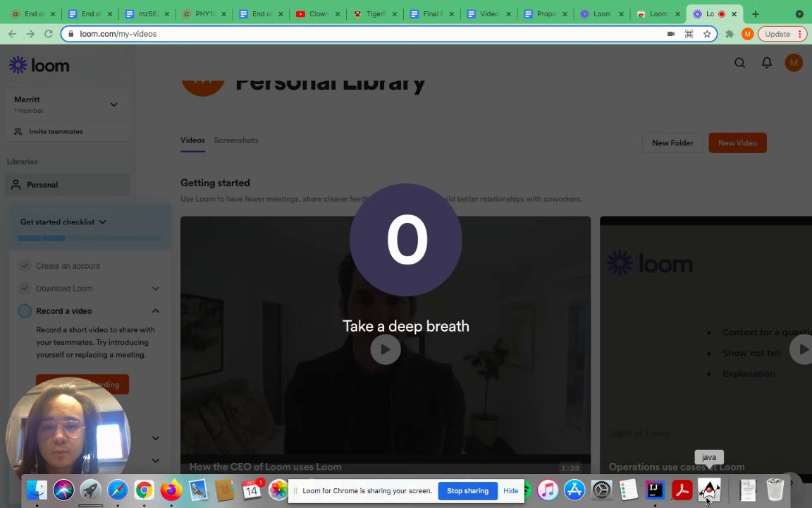Click the camera icon in the address bar
The width and height of the screenshot is (812, 508).
(x=670, y=34)
